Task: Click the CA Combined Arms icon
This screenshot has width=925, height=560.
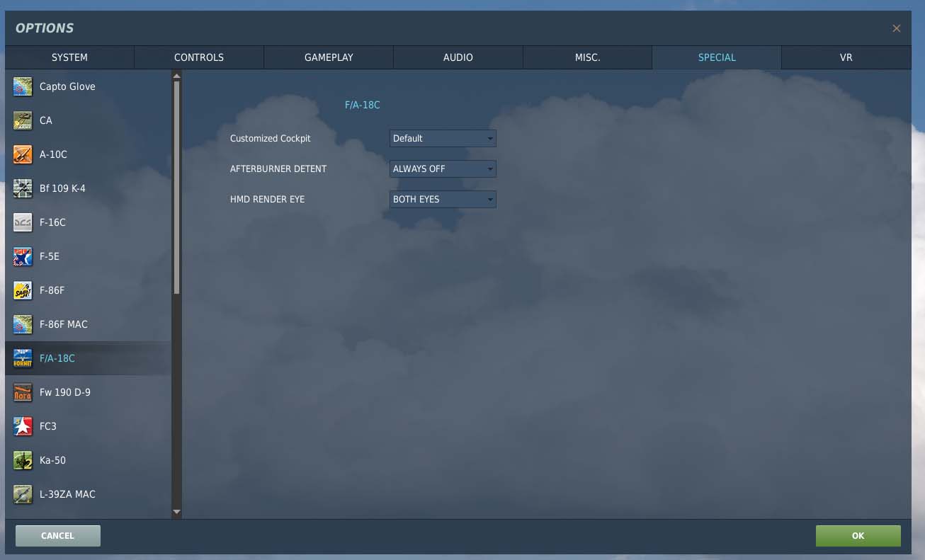Action: tap(23, 120)
